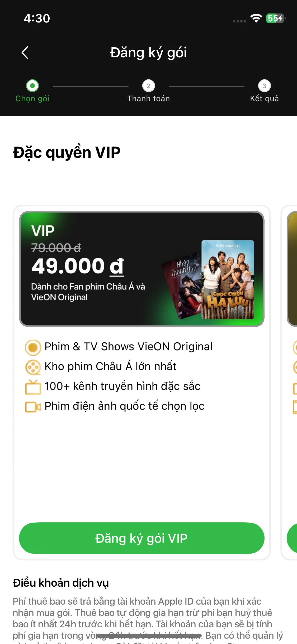Tap the 'Cuộc Chiến Hạ Lưu' poster thumbnail

coord(228,279)
